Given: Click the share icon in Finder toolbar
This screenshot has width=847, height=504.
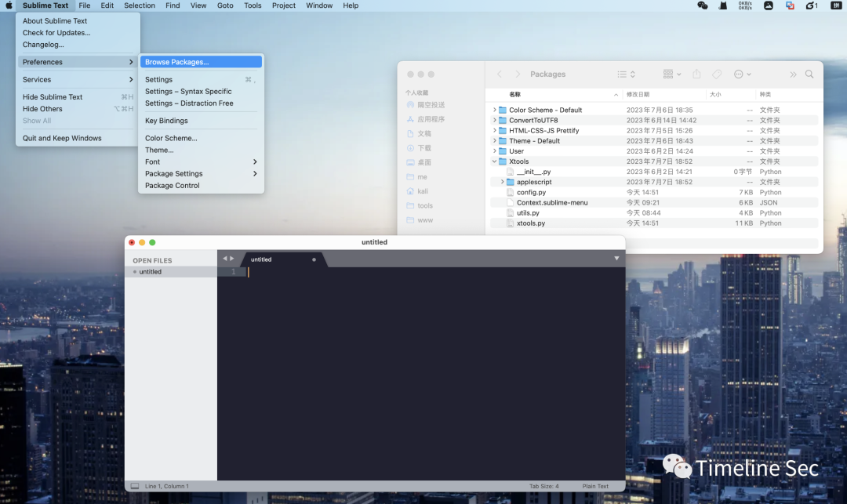Looking at the screenshot, I should coord(697,74).
